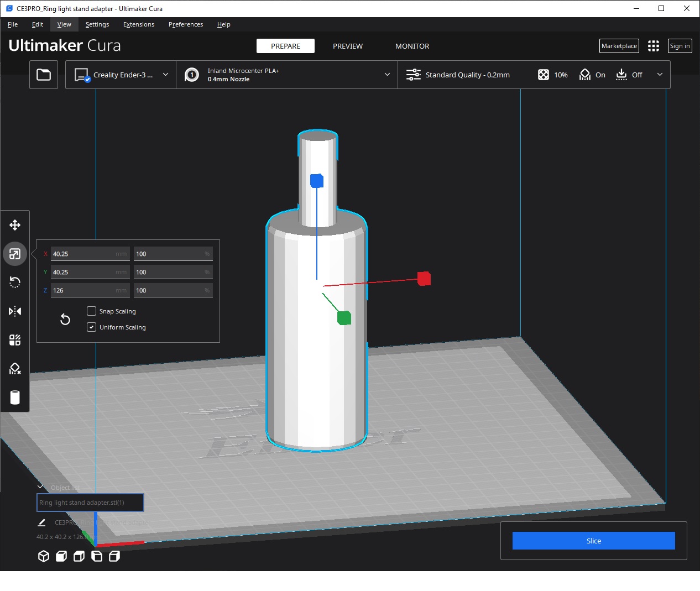The image size is (700, 591).
Task: Click Z dimension mm field 126
Action: tap(90, 290)
